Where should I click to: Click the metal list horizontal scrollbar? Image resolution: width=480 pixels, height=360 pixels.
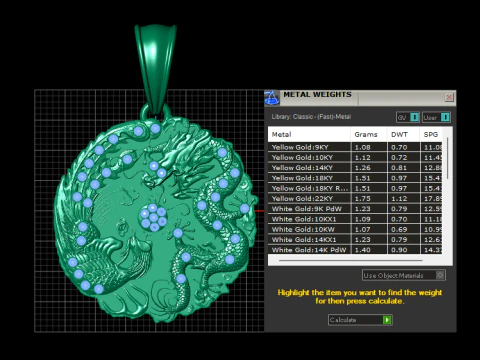click(x=351, y=260)
